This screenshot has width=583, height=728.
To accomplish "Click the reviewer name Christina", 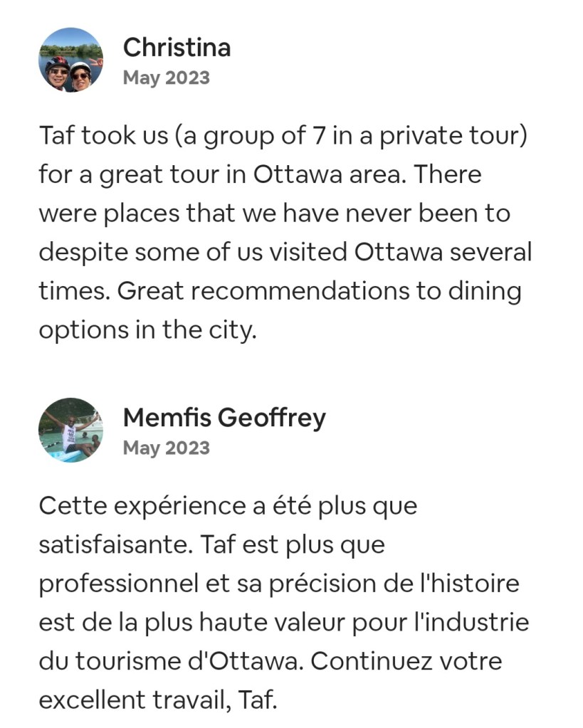I will 177,48.
